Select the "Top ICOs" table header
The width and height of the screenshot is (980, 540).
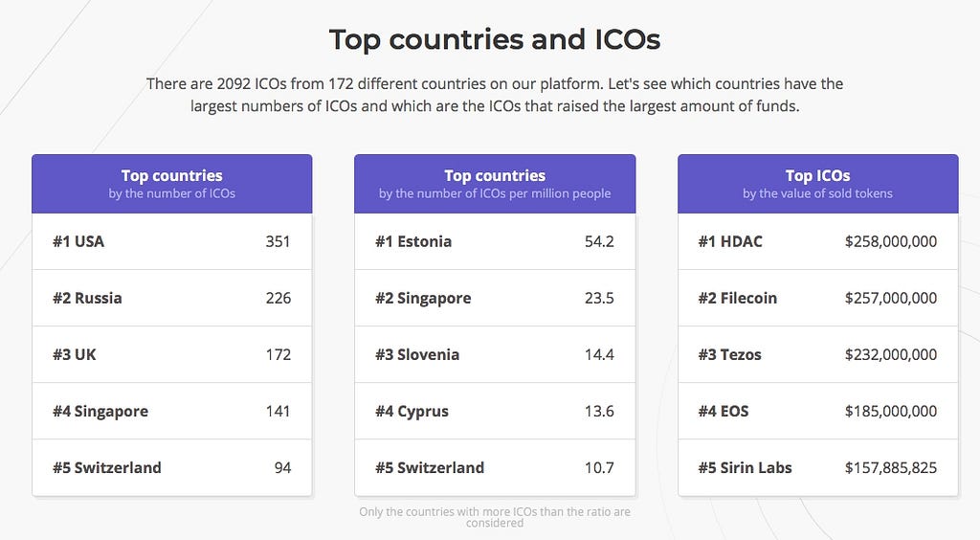click(x=817, y=184)
